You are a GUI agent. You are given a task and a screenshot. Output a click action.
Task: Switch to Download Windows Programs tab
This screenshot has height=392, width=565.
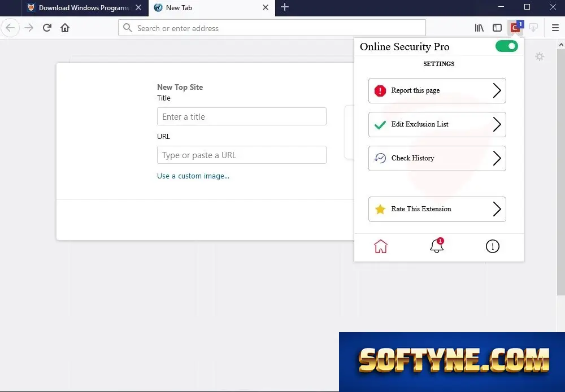(x=84, y=8)
